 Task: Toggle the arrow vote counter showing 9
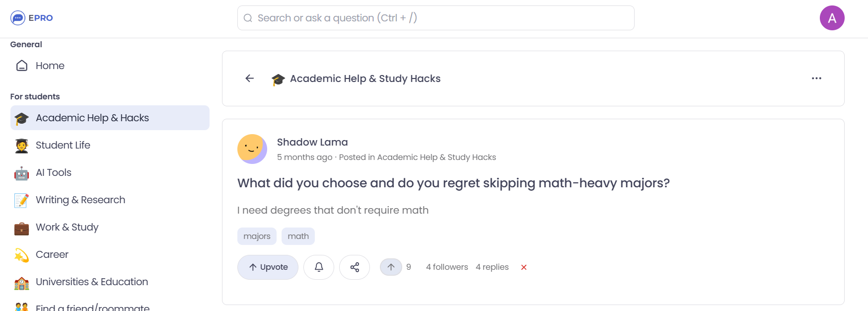pos(391,267)
